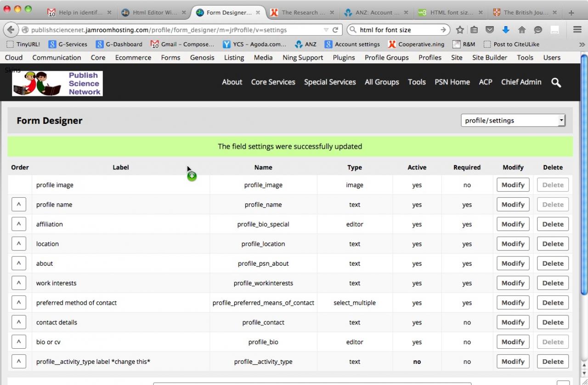The width and height of the screenshot is (588, 385).
Task: Open the Firefox hamburger menu
Action: coord(577,30)
